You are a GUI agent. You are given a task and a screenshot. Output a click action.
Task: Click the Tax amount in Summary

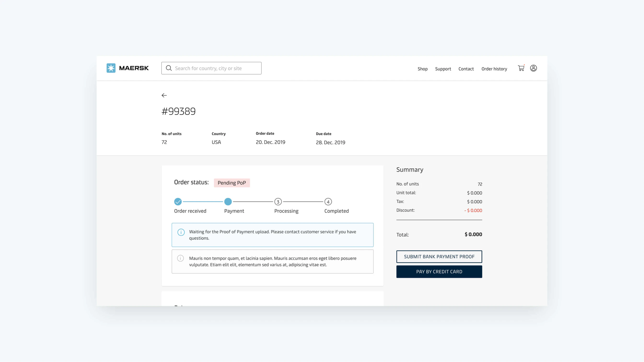475,202
